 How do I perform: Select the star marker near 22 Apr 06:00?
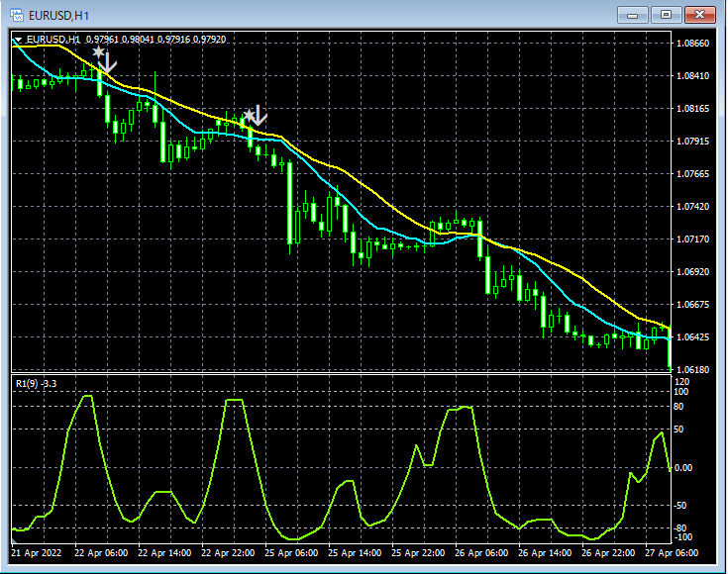point(98,51)
